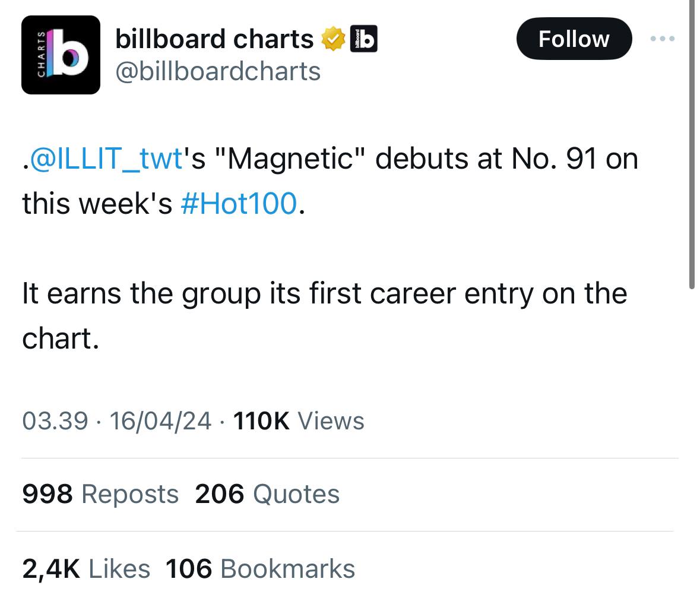This screenshot has width=700, height=601.
Task: Open the 106 Bookmarks entry
Action: (259, 568)
